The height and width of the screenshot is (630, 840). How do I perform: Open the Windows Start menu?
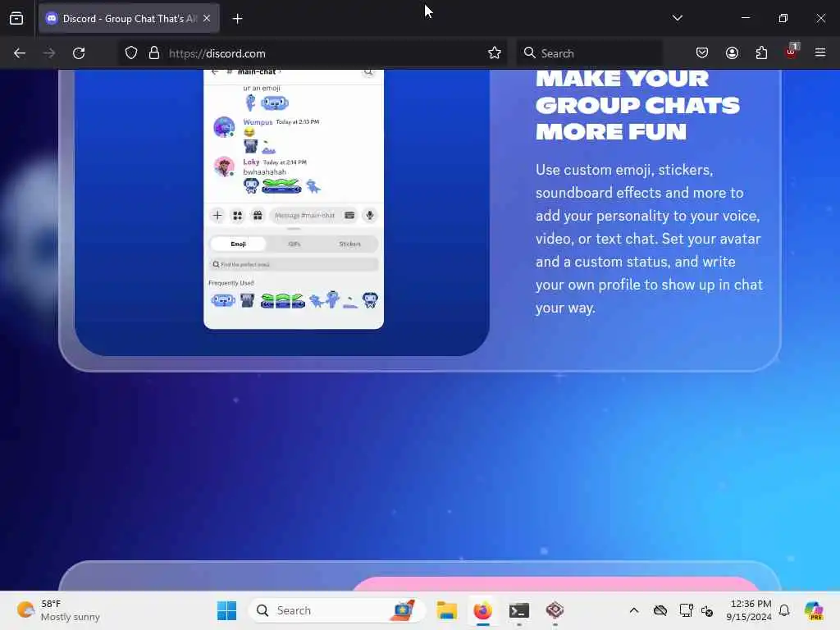226,610
